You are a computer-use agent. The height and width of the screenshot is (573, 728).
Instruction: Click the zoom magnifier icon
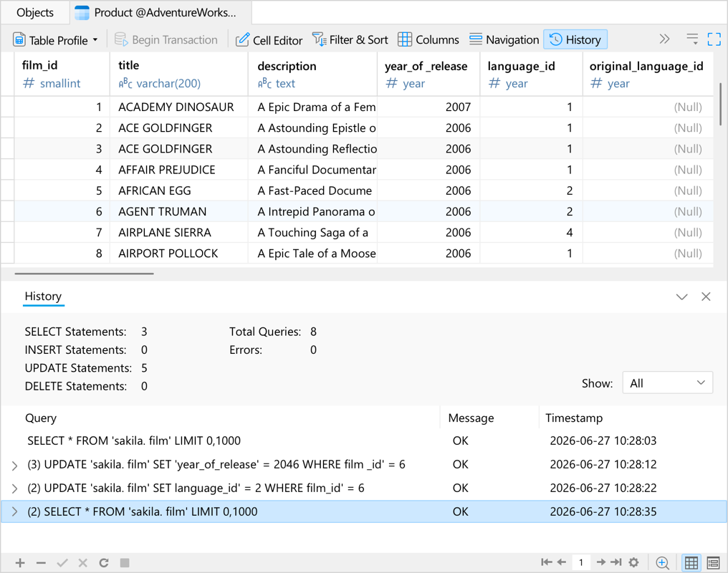[663, 563]
